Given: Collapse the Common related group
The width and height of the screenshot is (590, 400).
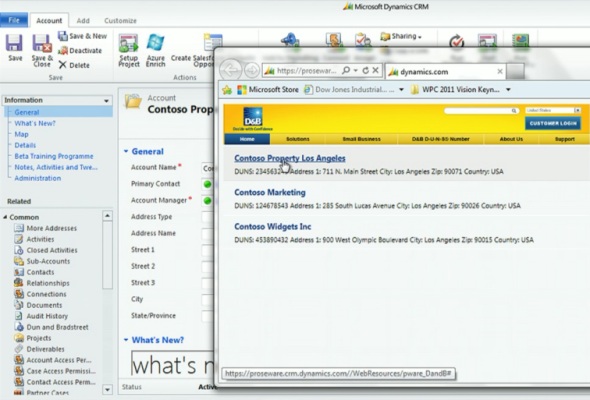Looking at the screenshot, I should [x=5, y=217].
